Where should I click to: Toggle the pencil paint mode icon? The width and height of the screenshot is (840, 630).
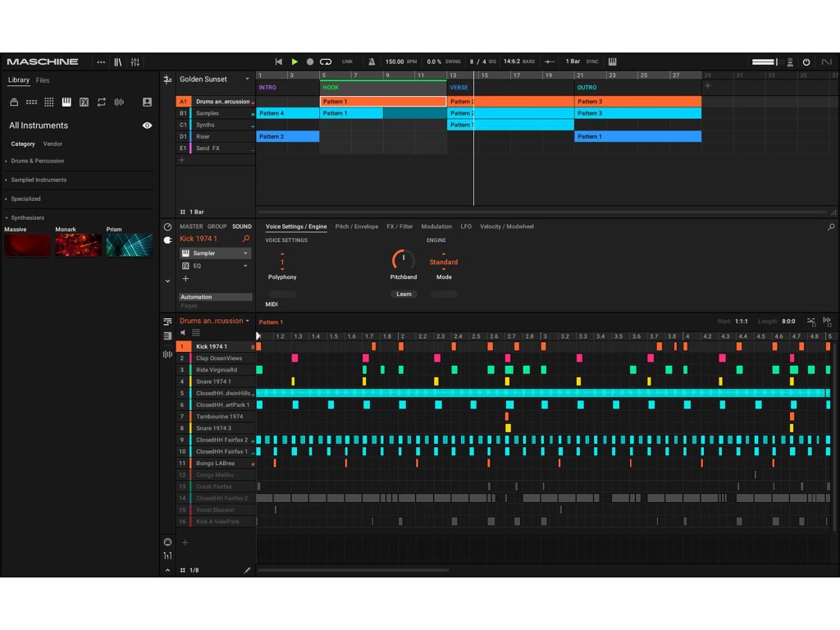(x=247, y=571)
